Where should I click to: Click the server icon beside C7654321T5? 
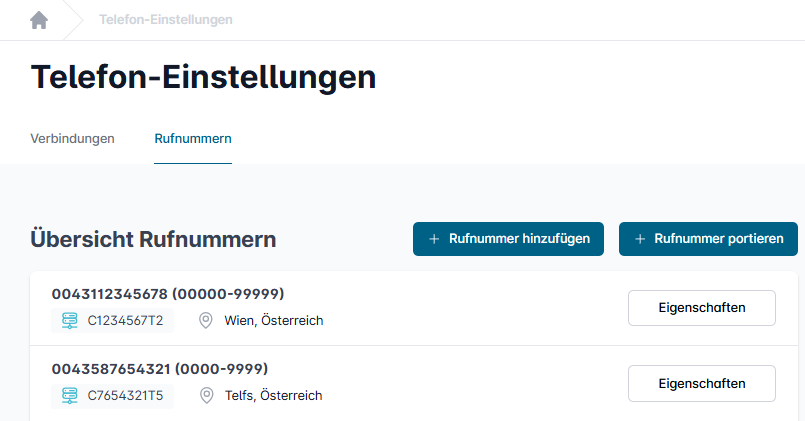tap(70, 396)
